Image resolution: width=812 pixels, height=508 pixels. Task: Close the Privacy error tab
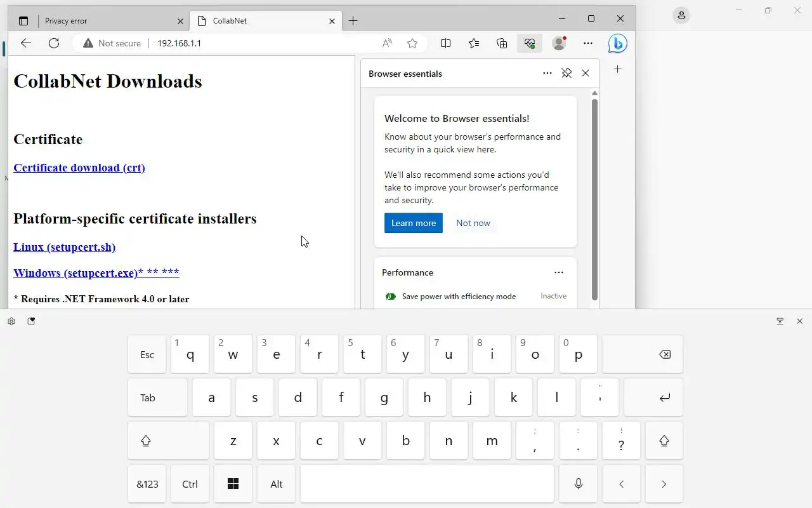coord(180,21)
